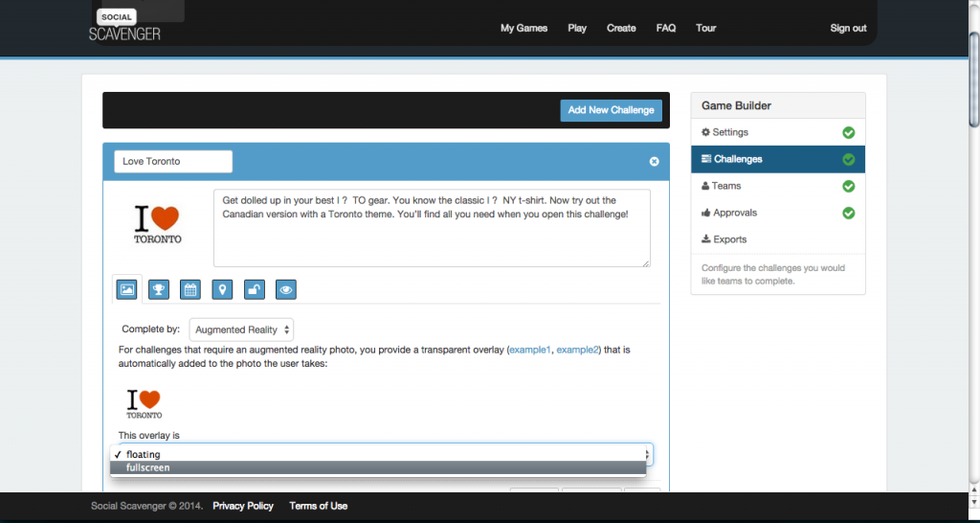Go to My Games

[523, 28]
